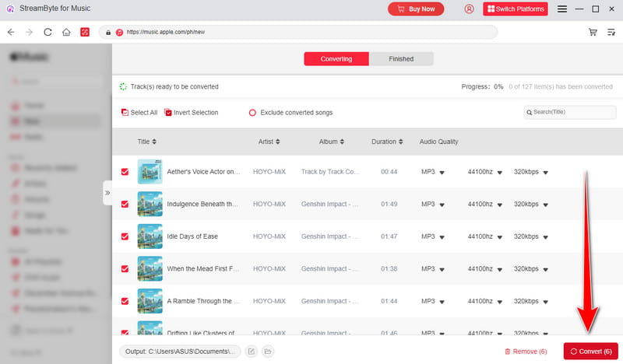Collapse the sidebar with the double-chevron handle
This screenshot has width=623, height=364.
107,192
